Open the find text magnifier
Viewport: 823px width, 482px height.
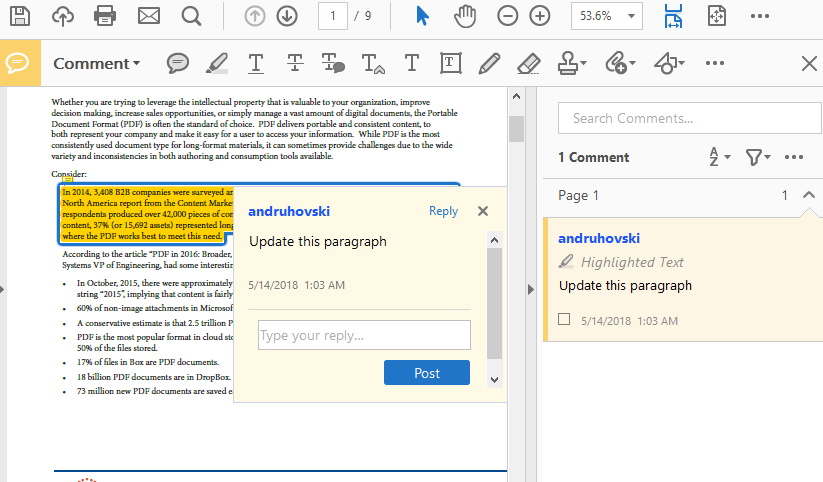click(192, 16)
